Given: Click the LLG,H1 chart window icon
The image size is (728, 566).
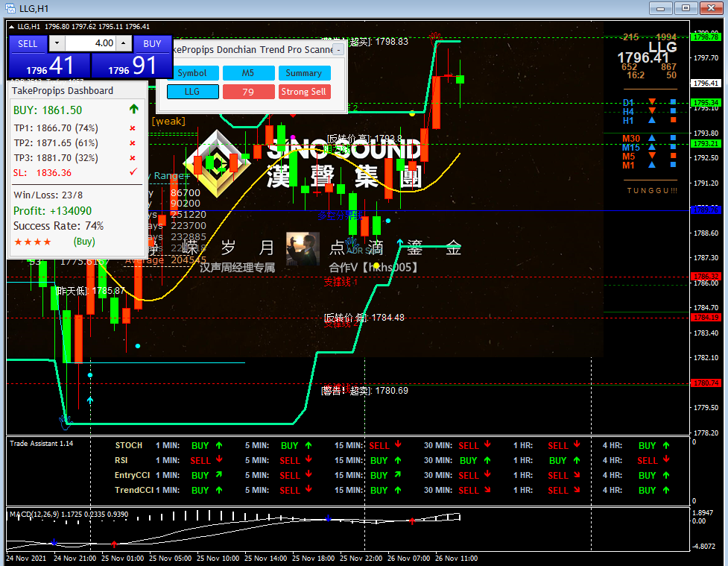Looking at the screenshot, I should [x=10, y=8].
